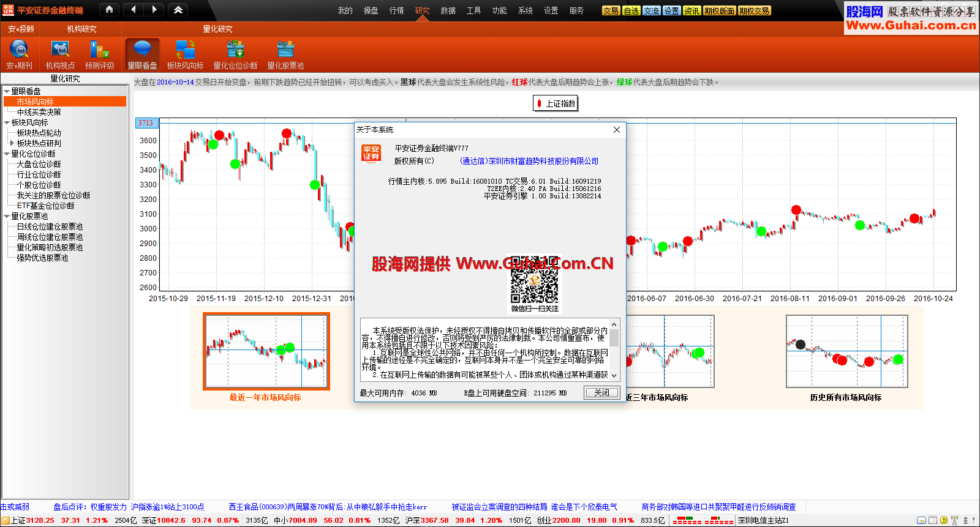Open the 服务 menu
This screenshot has height=527, width=980.
point(576,10)
